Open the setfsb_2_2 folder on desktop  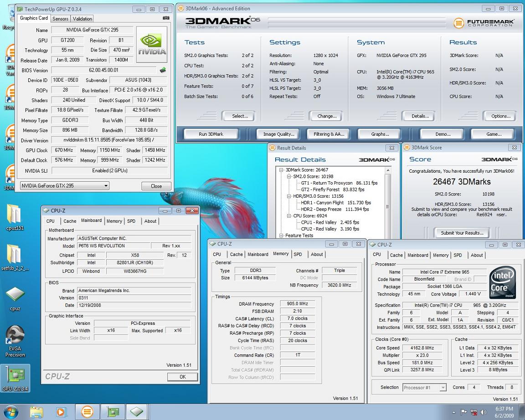(15, 258)
